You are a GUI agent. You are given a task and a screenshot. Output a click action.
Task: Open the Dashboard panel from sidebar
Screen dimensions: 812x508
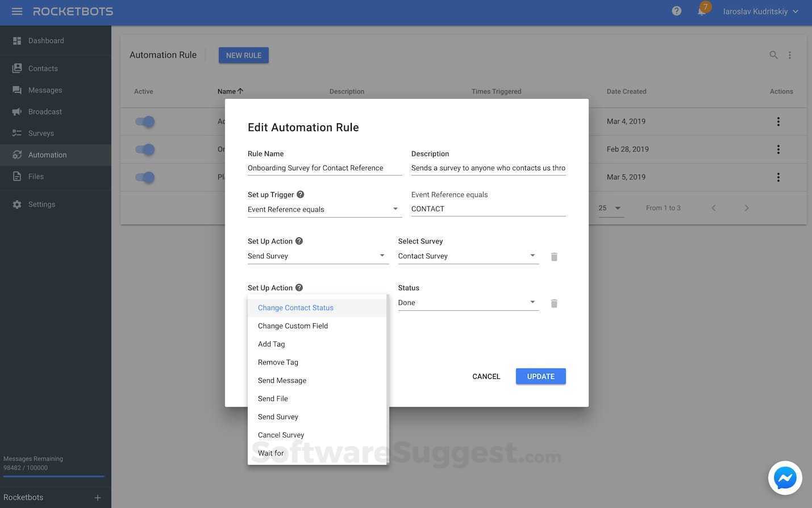tap(45, 40)
